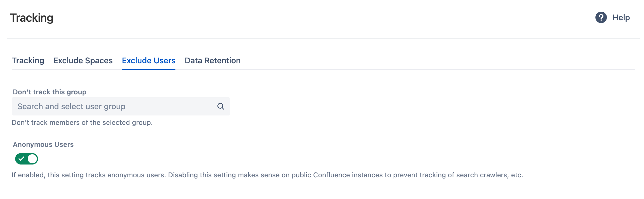Go to the Data Retention tab

coord(213,60)
